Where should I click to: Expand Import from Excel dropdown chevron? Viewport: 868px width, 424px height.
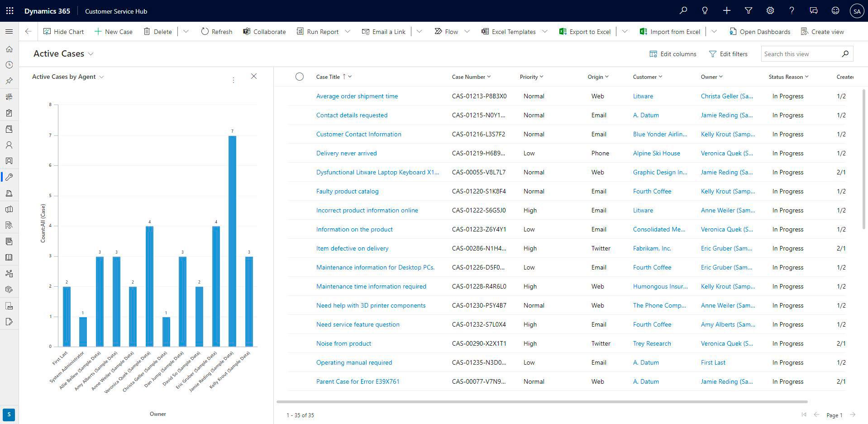tap(714, 31)
